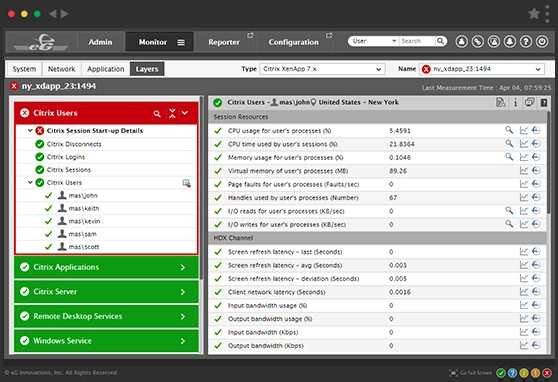This screenshot has height=382, width=558.
Task: Show graph for CPU time used row
Action: [523, 144]
